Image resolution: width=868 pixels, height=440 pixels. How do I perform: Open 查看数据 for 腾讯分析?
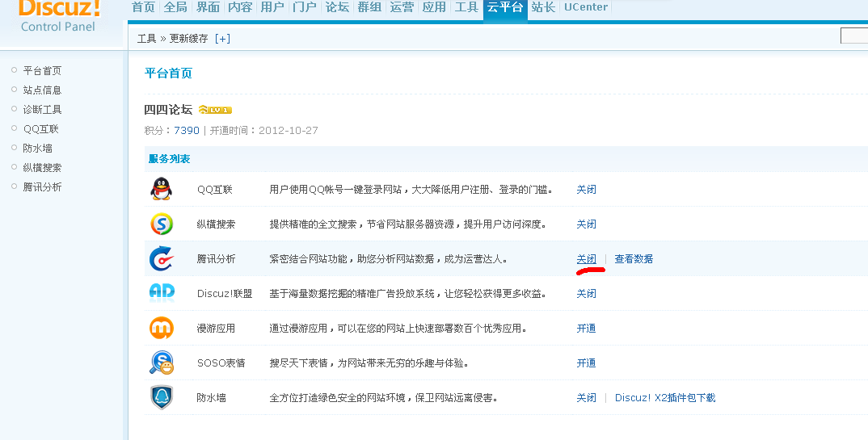tap(634, 258)
